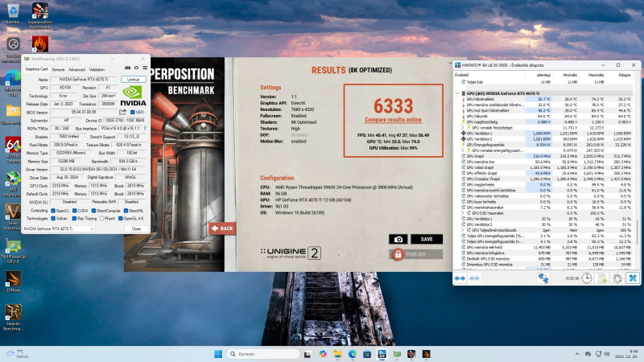Open AIDA64 Extreme desktop icon
Screen dimensions: 644x362
pyautogui.click(x=13, y=150)
